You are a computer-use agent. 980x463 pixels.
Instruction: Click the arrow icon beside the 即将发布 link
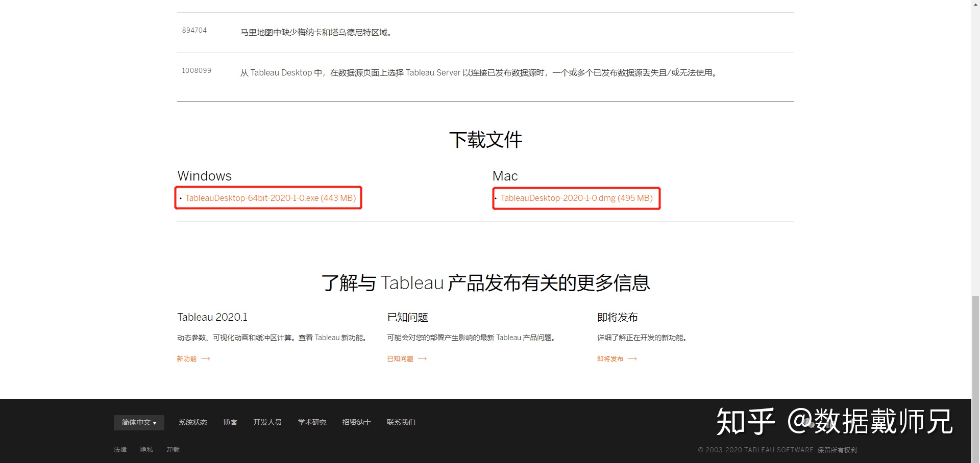(633, 359)
